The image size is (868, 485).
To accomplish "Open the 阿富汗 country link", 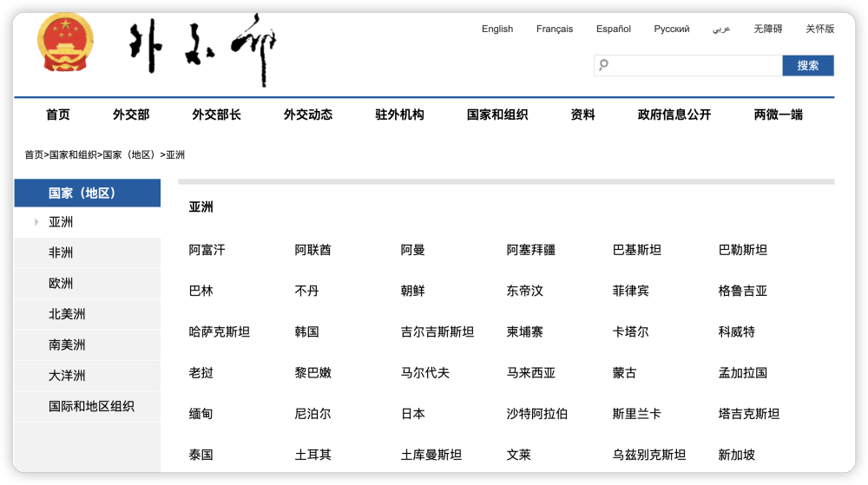I will pyautogui.click(x=207, y=250).
